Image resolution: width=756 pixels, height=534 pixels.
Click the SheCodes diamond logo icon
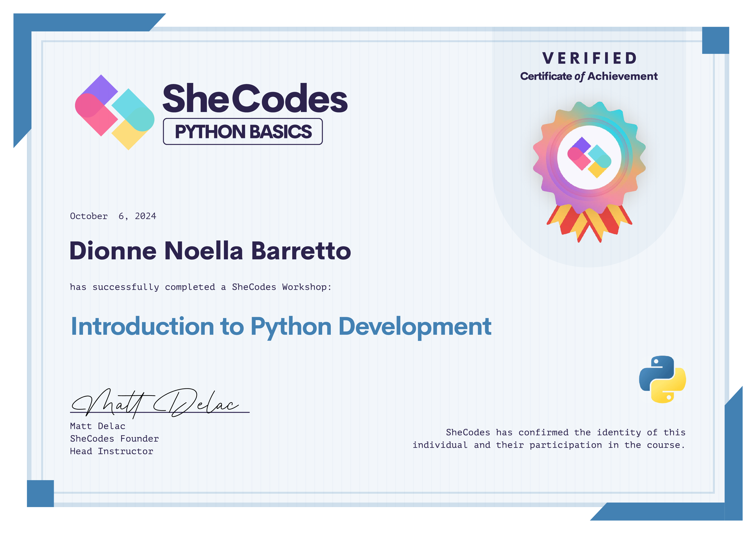115,112
